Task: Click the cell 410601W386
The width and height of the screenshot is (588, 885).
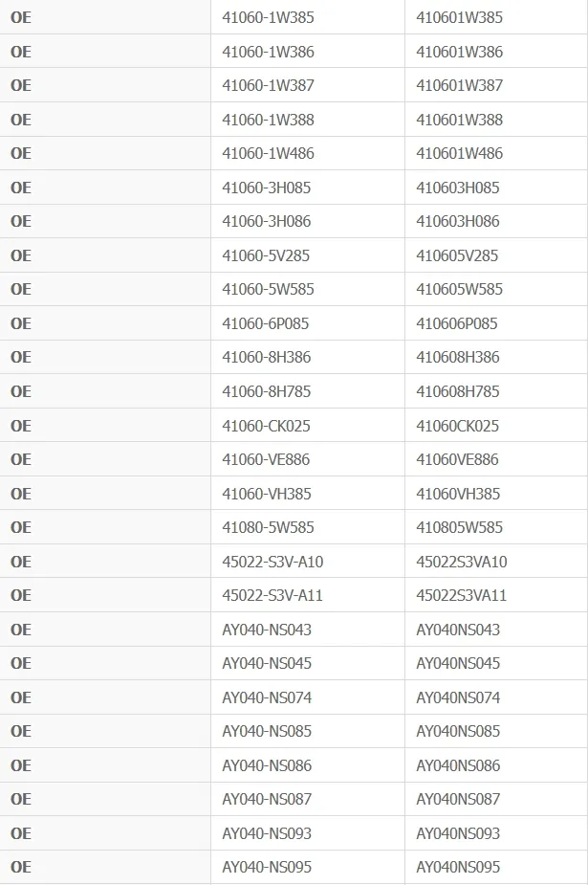Action: [460, 52]
